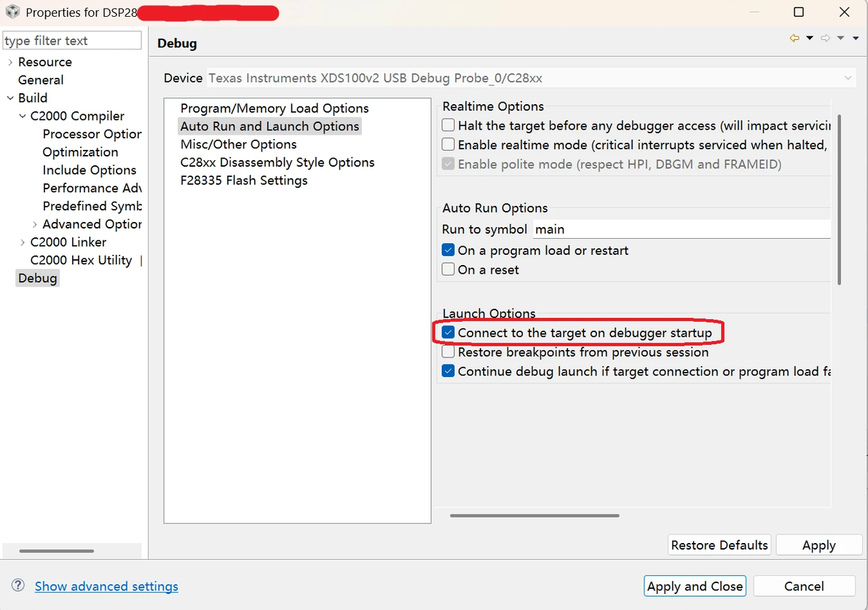Check Restore breakpoints from previous session
The image size is (868, 610).
(x=449, y=352)
